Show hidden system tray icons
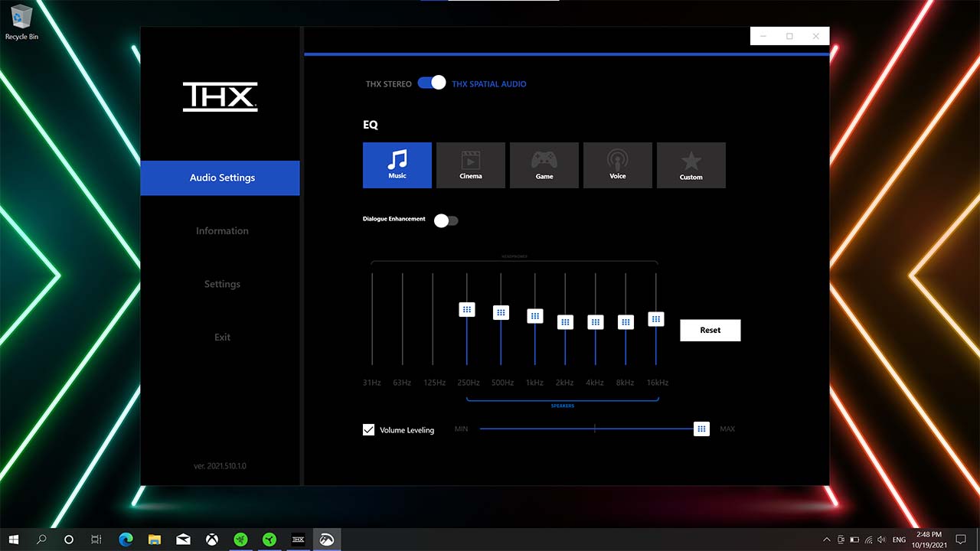This screenshot has width=980, height=551. 825,540
